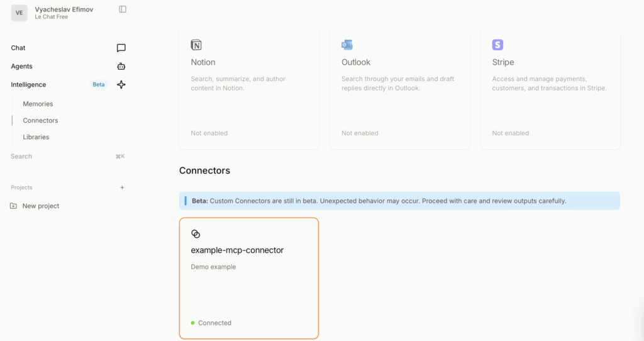Click the Stripe logo icon

[x=497, y=45]
